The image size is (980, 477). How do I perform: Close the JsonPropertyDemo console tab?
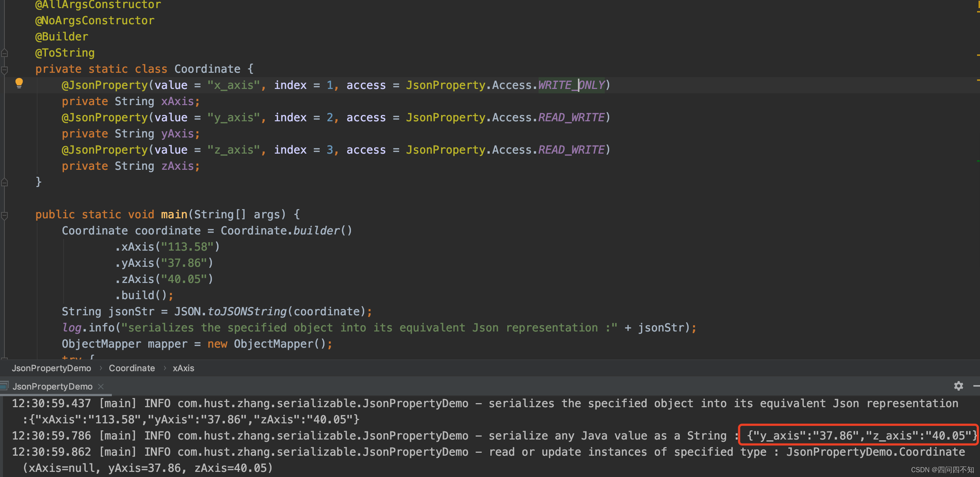[101, 386]
